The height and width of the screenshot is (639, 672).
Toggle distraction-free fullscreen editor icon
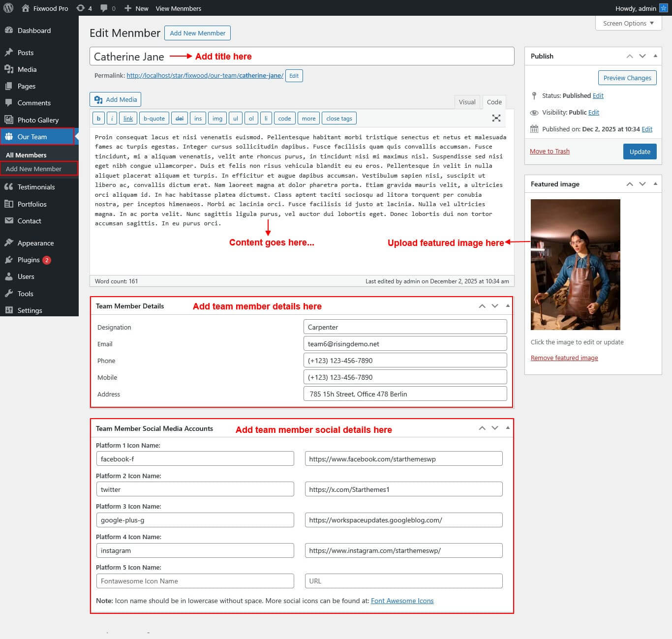coord(496,118)
